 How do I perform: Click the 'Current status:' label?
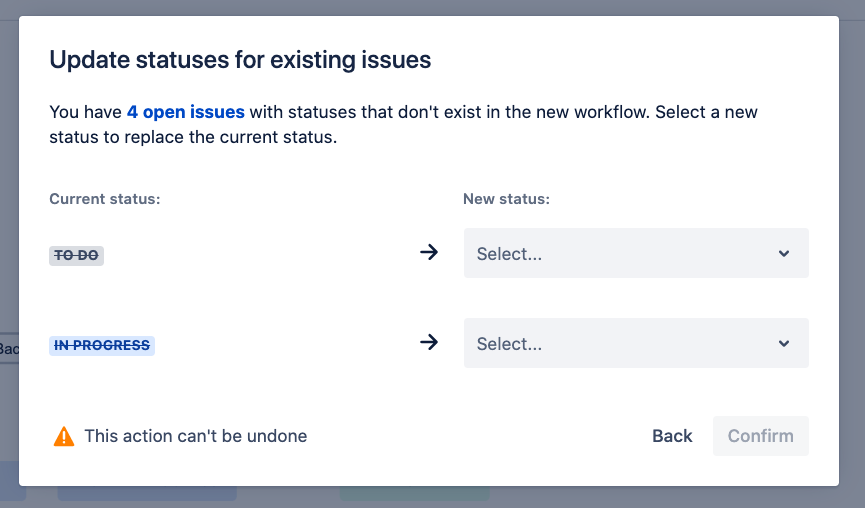click(x=105, y=199)
